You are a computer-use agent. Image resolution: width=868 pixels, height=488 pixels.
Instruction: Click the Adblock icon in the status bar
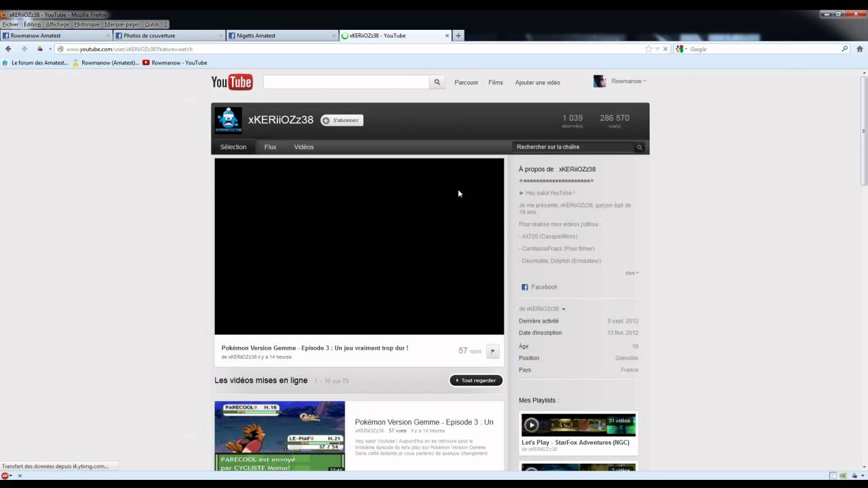5,476
